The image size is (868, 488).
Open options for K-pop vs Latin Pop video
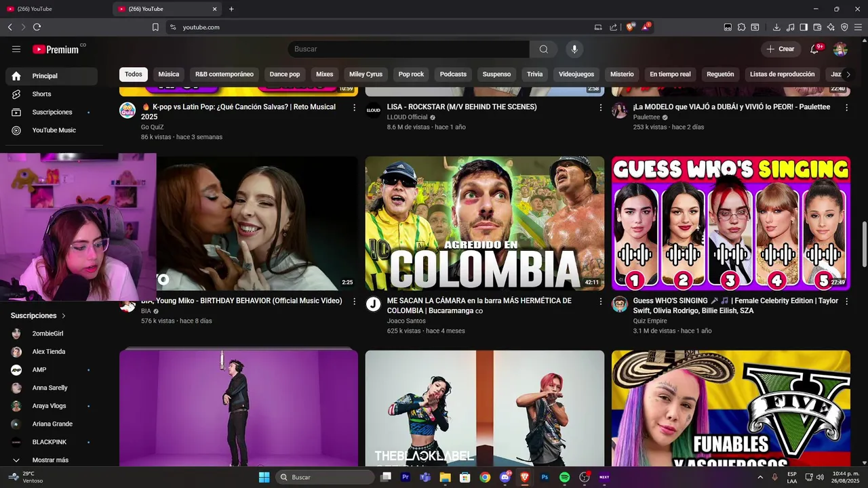point(354,107)
